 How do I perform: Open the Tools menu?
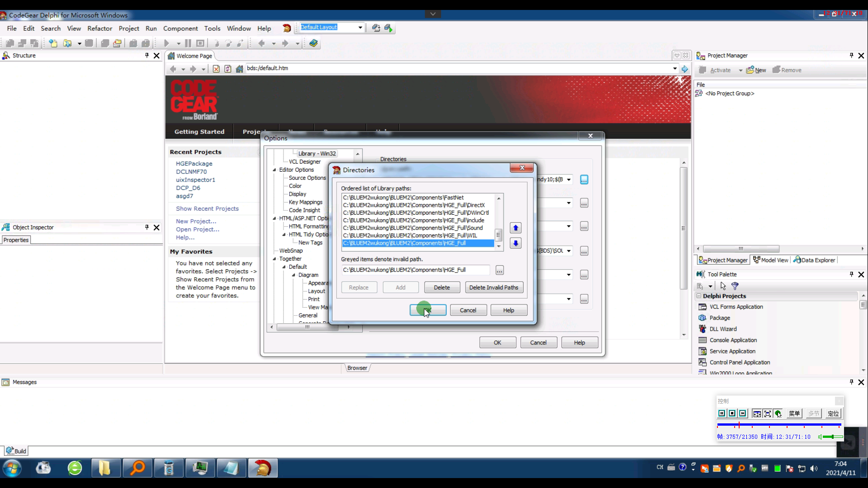point(212,28)
